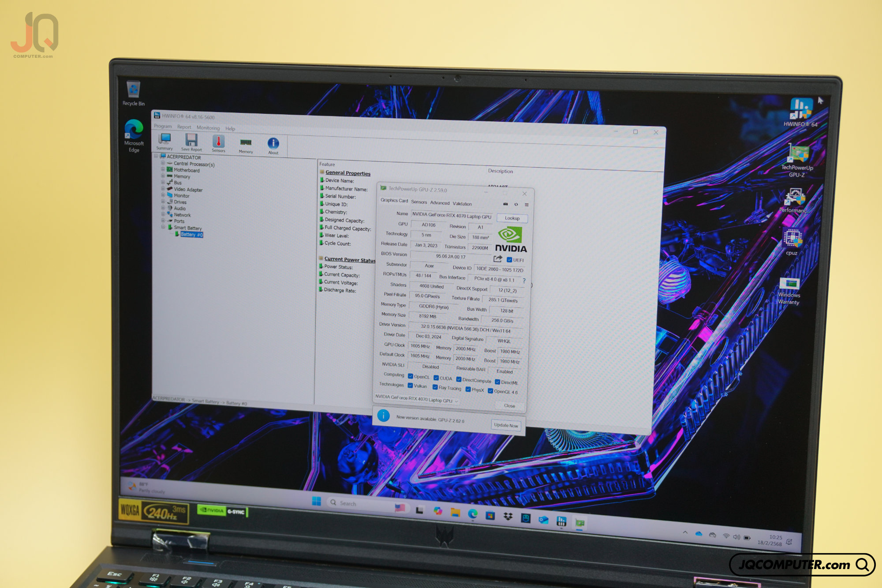Toggle the Vulkan checkbox
Viewport: 882px width, 588px height.
tap(410, 386)
